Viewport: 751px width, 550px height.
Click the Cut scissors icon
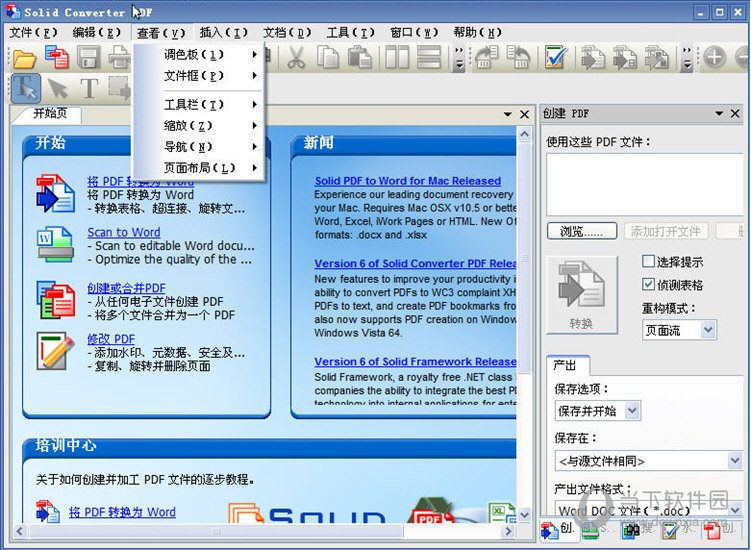[296, 58]
